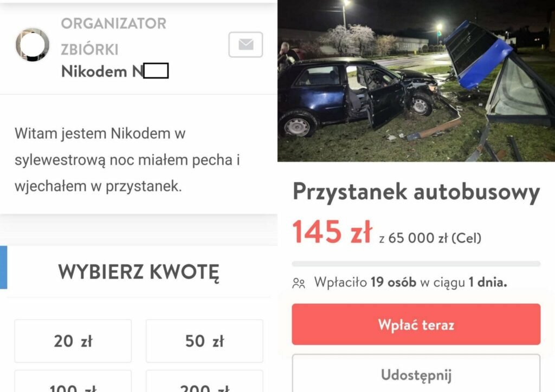The image size is (555, 392).
Task: Select the 50 zł donation amount
Action: [204, 341]
